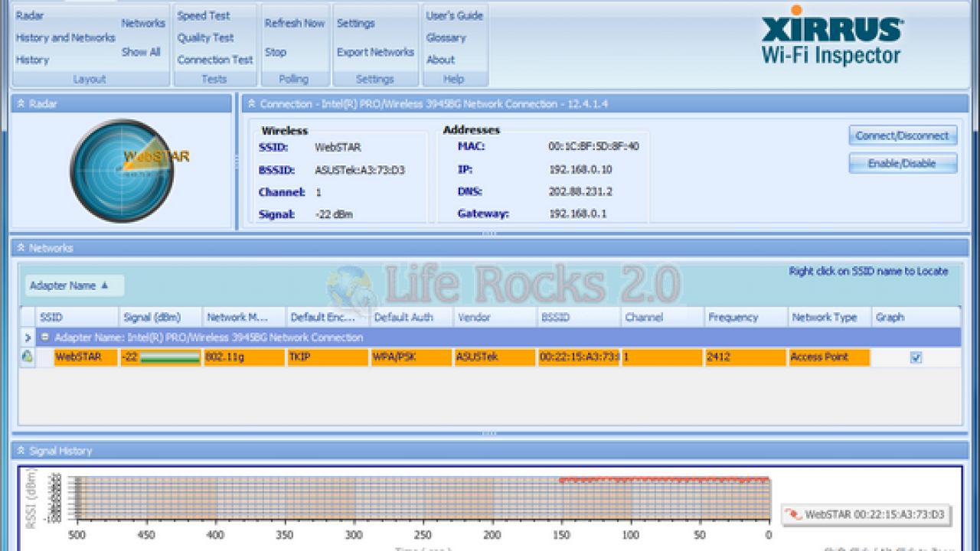Collapse the Connection panel

[251, 103]
